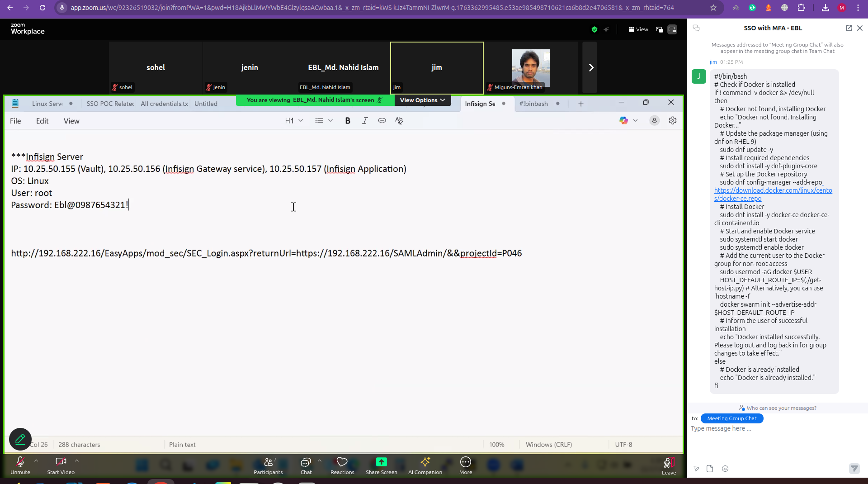Open the Reactions heart icon
868x484 pixels.
click(342, 462)
